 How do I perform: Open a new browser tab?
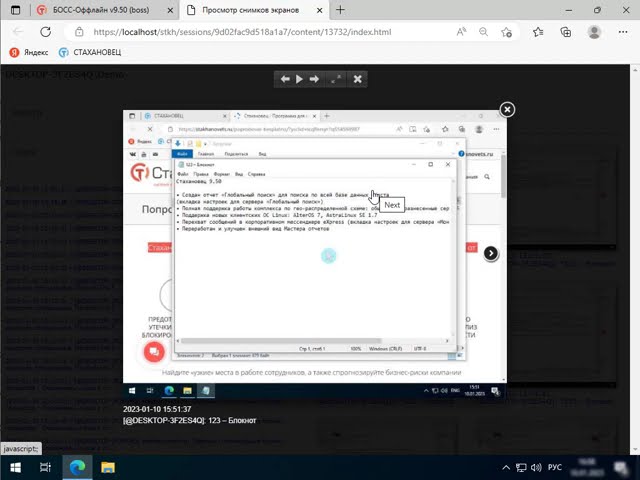(340, 10)
